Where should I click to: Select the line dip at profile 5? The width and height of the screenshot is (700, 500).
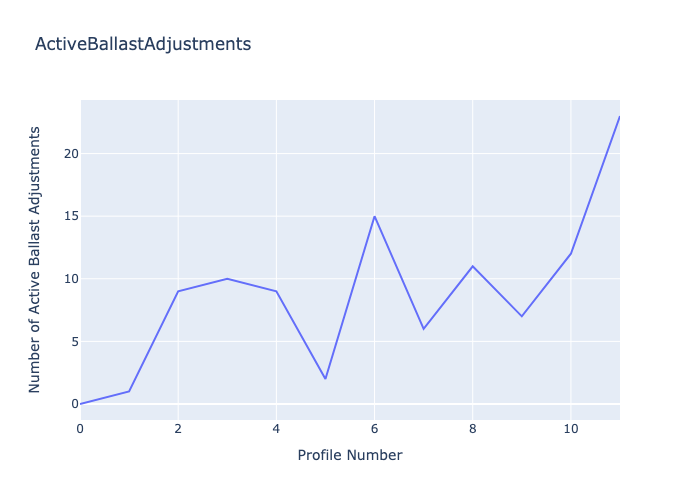pos(326,379)
